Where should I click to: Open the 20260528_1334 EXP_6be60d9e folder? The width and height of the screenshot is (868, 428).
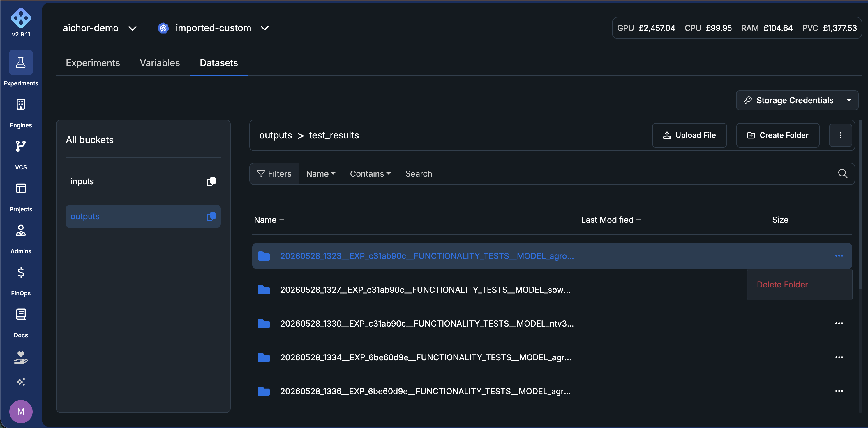426,357
